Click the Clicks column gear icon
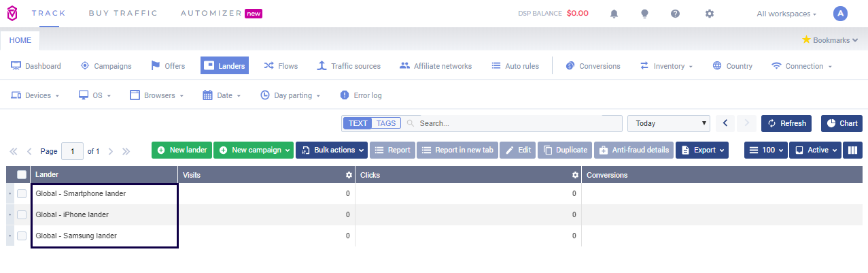Screen dimensions: 868x273 click(x=575, y=175)
